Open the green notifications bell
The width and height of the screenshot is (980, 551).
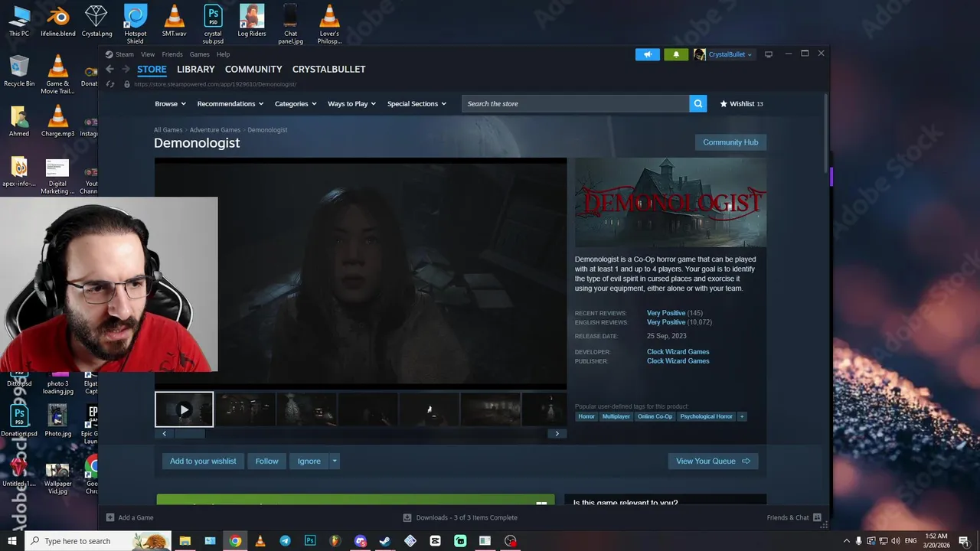coord(676,54)
